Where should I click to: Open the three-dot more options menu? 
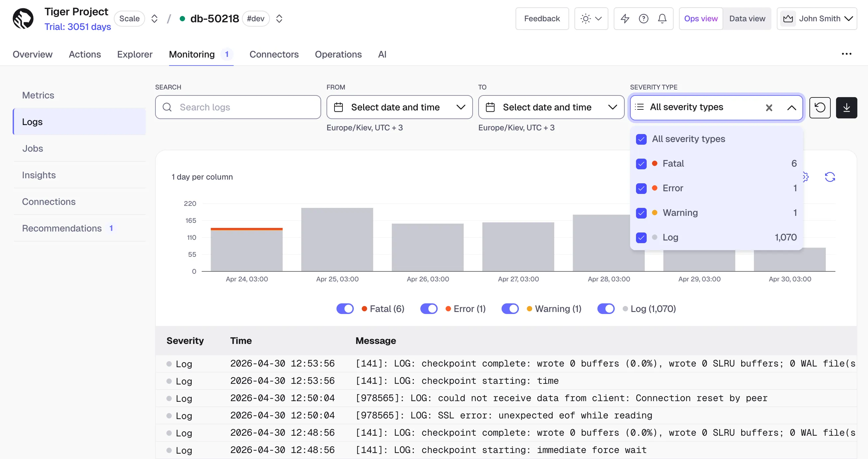point(846,54)
